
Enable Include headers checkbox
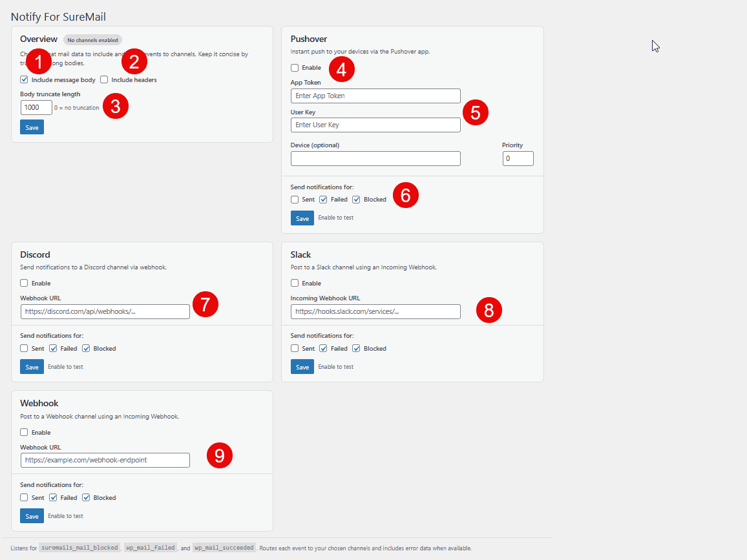104,79
